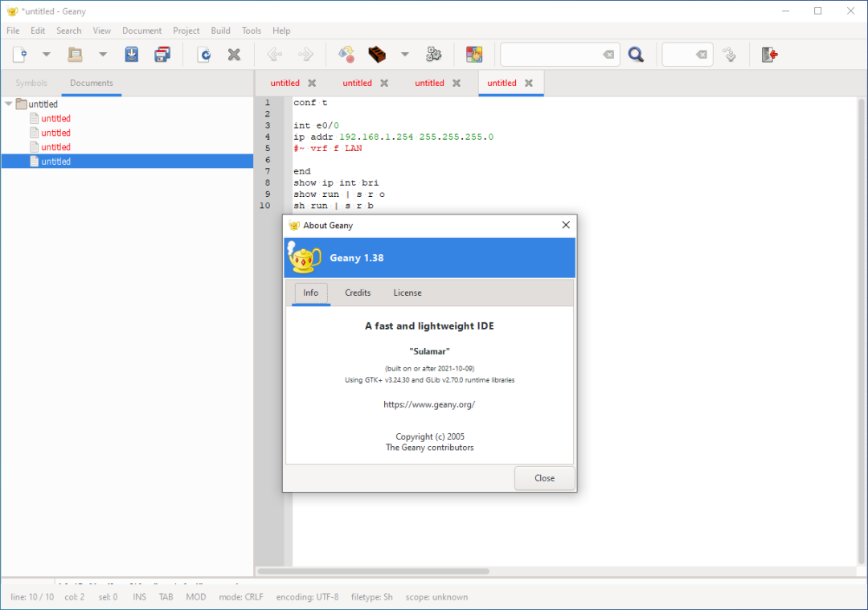The height and width of the screenshot is (610, 868).
Task: Select the Documents sidebar tab
Action: tap(92, 83)
